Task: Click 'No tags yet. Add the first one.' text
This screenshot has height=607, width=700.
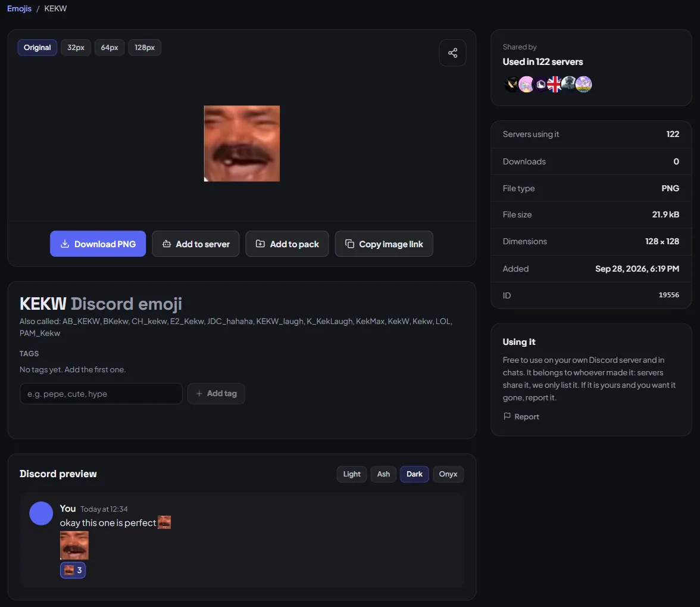Action: [x=73, y=369]
